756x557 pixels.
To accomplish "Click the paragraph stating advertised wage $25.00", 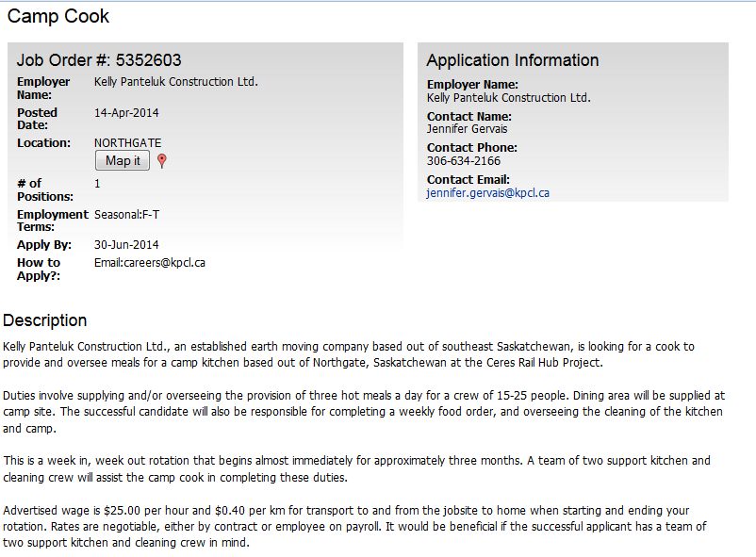I will (x=354, y=527).
